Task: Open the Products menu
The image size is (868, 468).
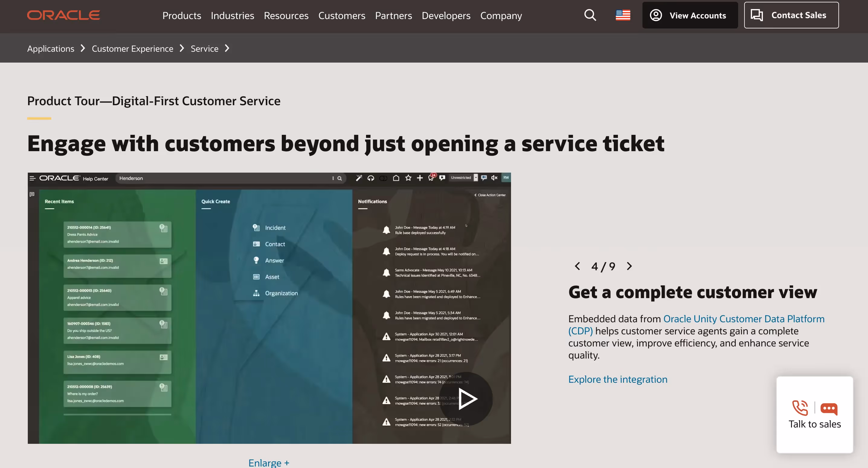Action: 182,15
